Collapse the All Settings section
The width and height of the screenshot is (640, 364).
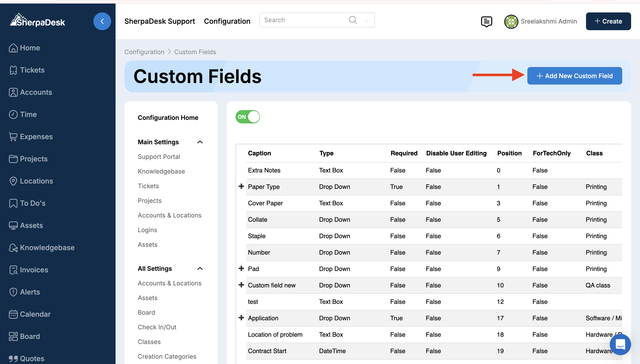tap(200, 269)
